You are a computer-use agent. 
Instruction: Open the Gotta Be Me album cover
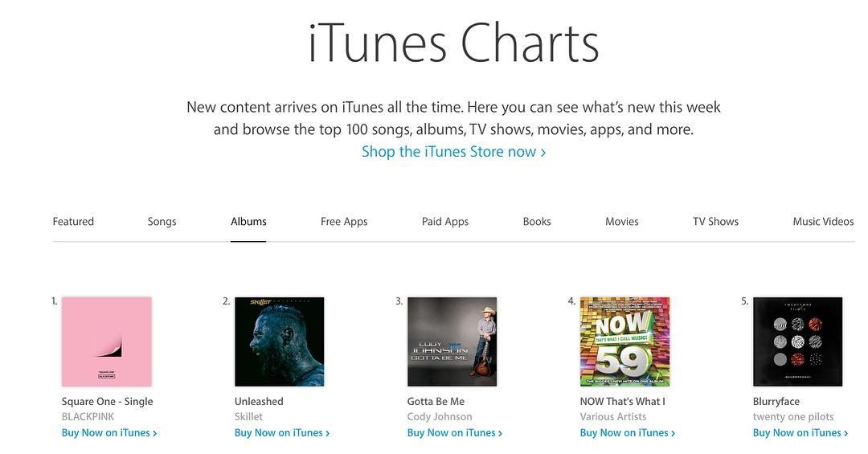click(x=452, y=342)
